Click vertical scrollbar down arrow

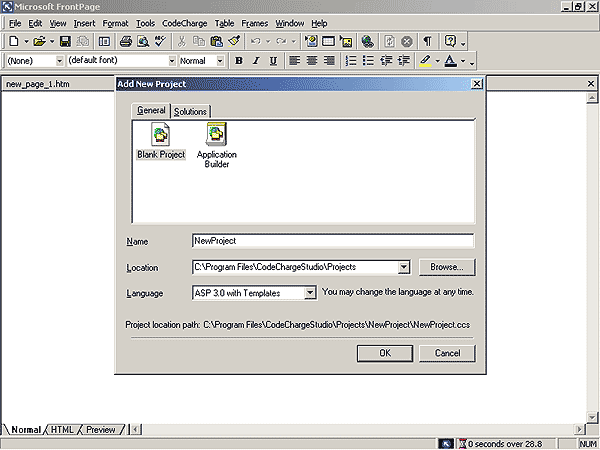[x=592, y=417]
